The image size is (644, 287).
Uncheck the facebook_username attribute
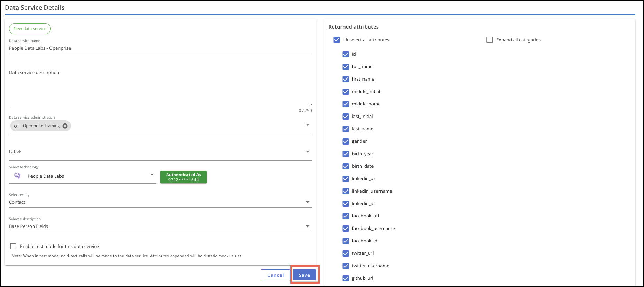pyautogui.click(x=346, y=229)
